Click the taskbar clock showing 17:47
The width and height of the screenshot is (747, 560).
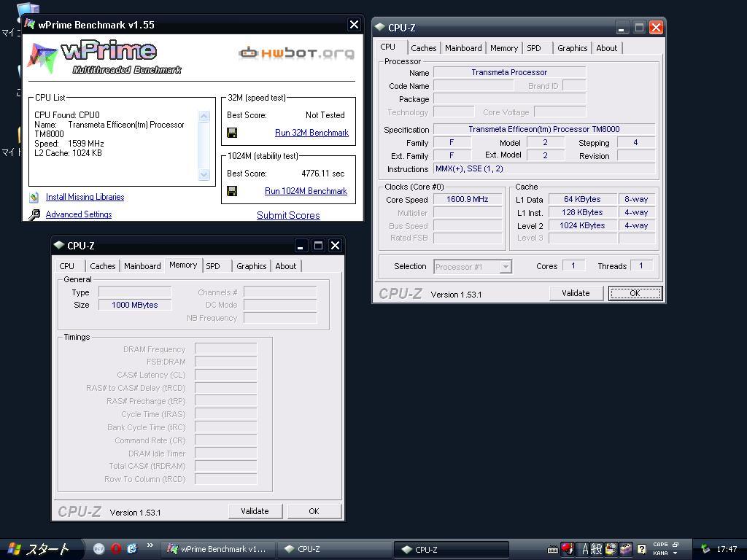point(727,549)
